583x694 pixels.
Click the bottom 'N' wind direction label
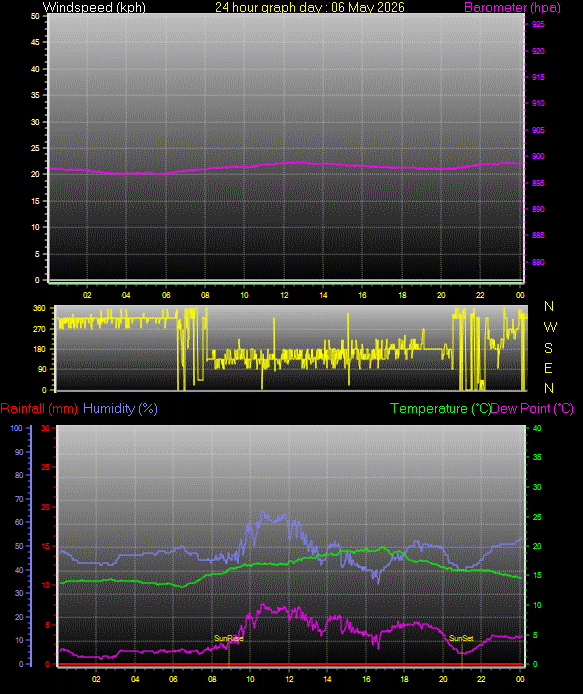[549, 388]
